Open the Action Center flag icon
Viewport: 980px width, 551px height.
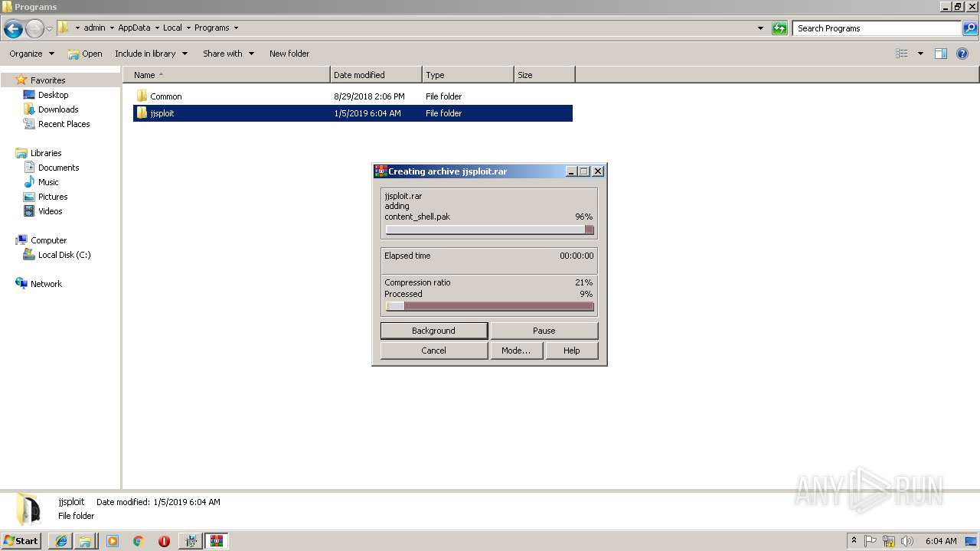[x=871, y=541]
